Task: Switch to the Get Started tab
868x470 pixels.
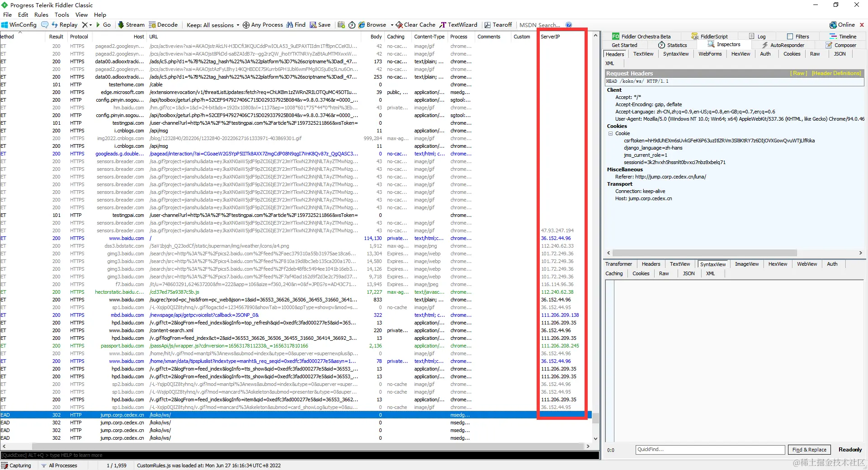Action: pyautogui.click(x=624, y=45)
